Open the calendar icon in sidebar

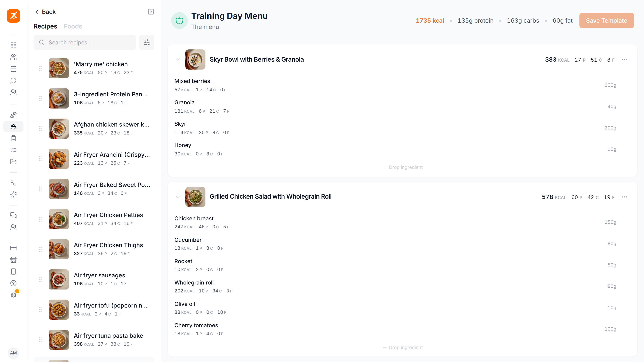pyautogui.click(x=13, y=69)
